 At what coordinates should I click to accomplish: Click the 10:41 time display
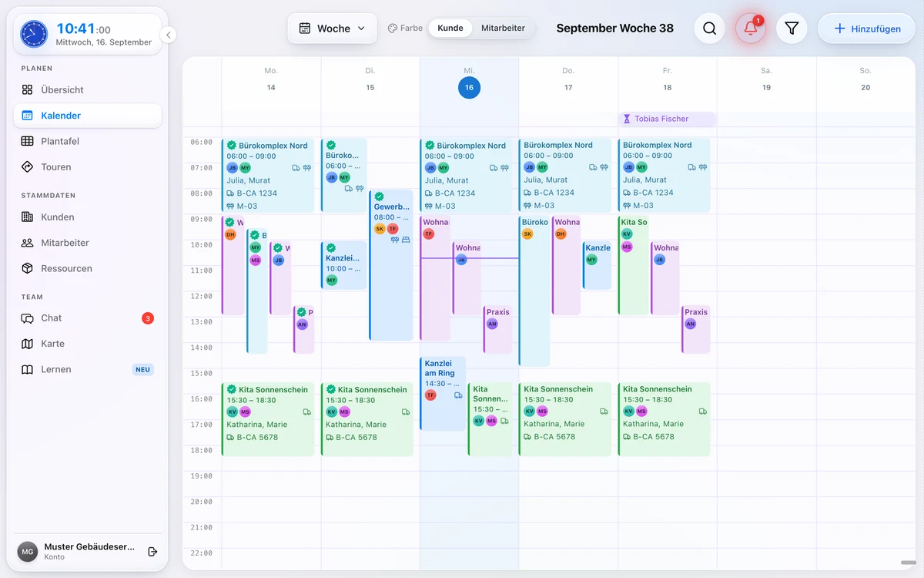pos(83,29)
